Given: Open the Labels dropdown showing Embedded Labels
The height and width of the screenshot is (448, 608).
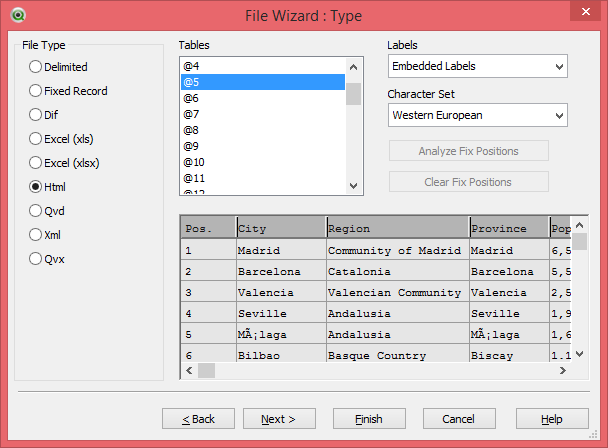Looking at the screenshot, I should point(478,66).
